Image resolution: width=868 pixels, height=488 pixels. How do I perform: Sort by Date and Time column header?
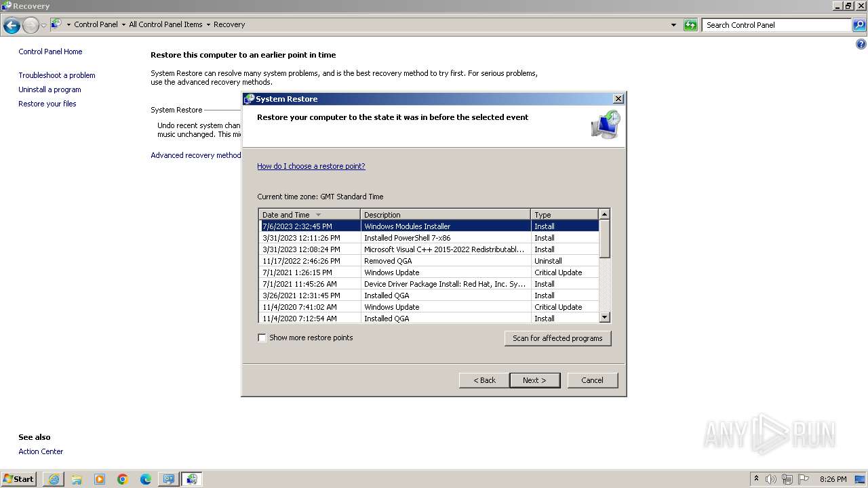pyautogui.click(x=310, y=215)
